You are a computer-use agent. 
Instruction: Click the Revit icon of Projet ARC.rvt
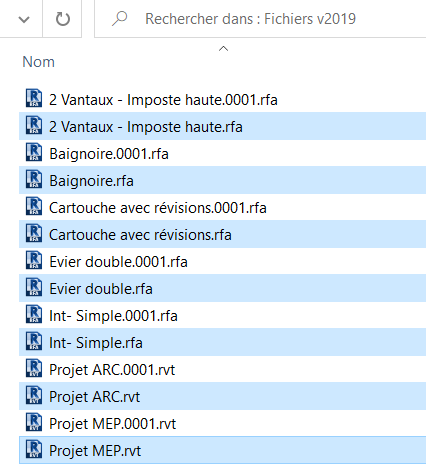(34, 396)
